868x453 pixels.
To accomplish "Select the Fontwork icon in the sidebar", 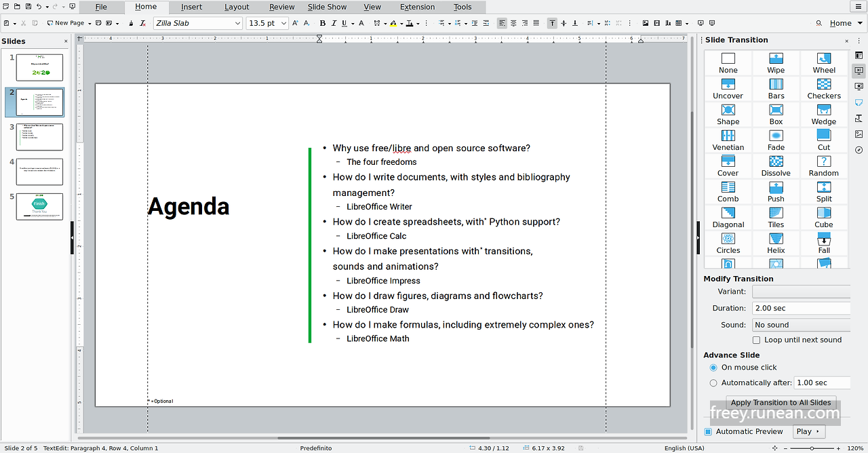I will (859, 118).
